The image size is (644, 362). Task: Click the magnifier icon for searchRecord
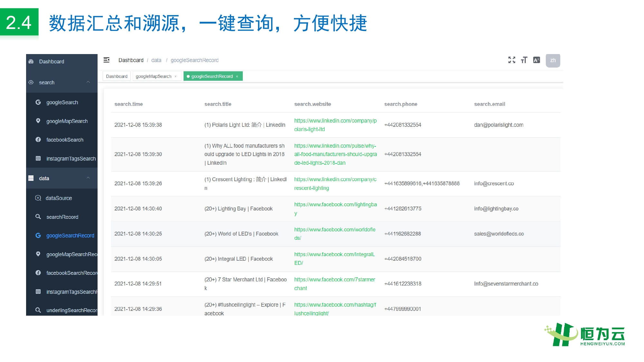(x=38, y=217)
